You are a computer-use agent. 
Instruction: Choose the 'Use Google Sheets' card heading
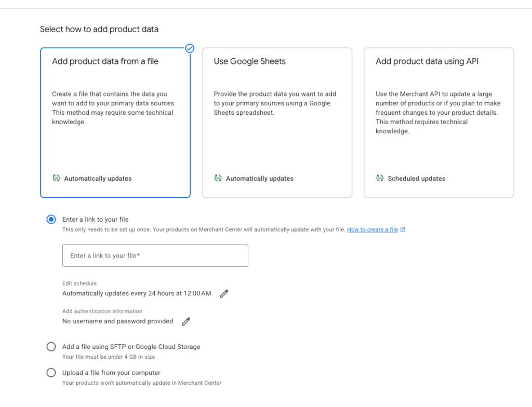click(x=250, y=61)
